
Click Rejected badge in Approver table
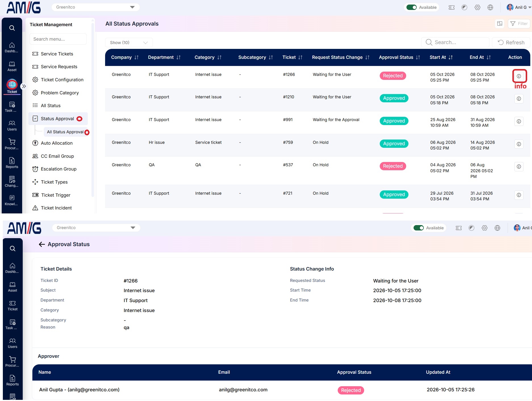point(351,390)
